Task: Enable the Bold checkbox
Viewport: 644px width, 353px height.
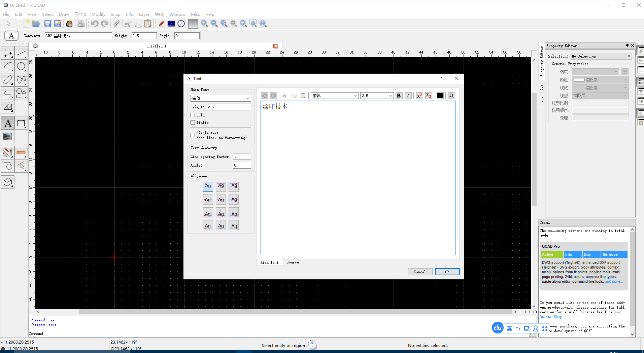Action: [x=193, y=115]
